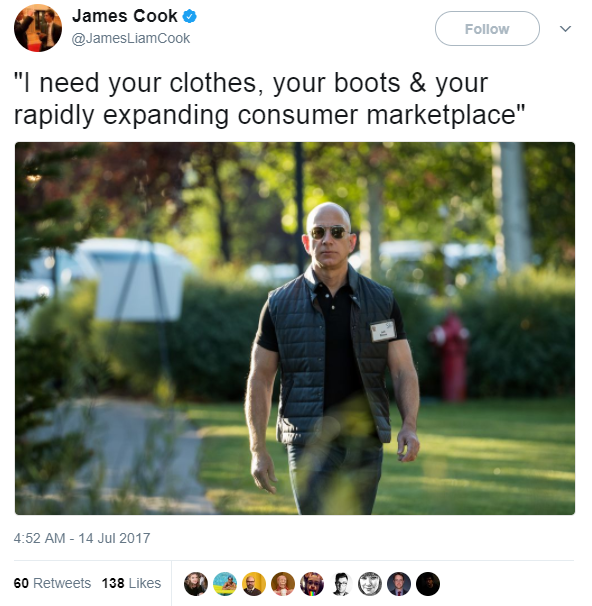View the 60 Retweets list
592x606 pixels.
coord(52,583)
